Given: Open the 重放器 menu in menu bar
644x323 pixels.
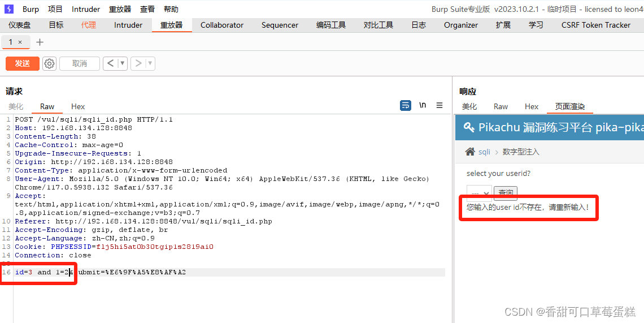Looking at the screenshot, I should [120, 9].
